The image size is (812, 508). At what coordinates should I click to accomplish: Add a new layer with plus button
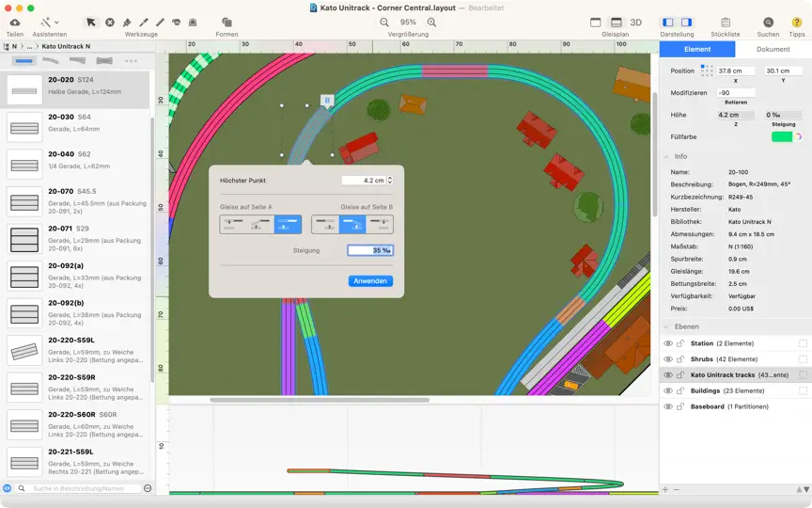coord(665,489)
